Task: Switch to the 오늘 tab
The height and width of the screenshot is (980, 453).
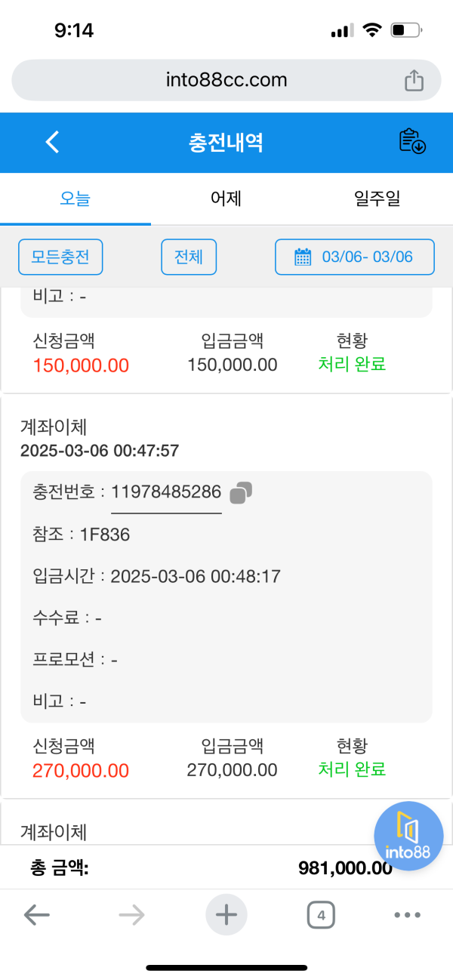Action: [75, 199]
